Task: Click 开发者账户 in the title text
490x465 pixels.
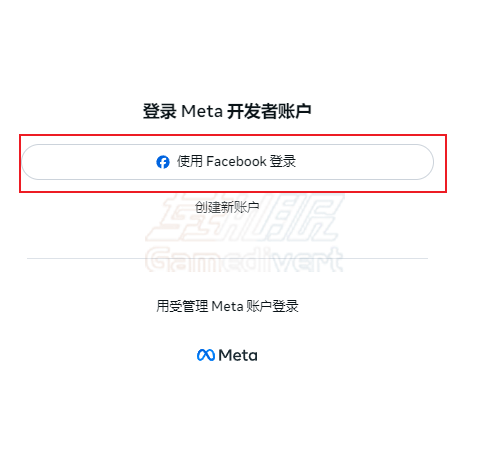Action: pos(269,111)
